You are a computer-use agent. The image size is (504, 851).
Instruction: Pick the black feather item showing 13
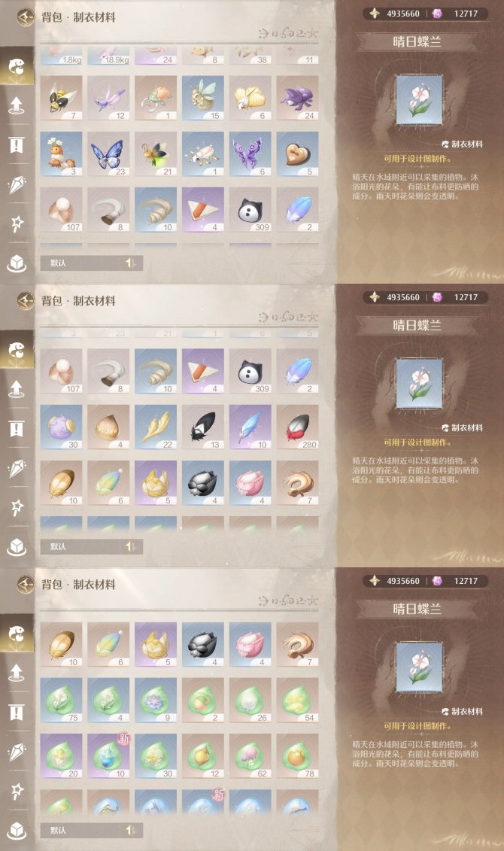(203, 427)
